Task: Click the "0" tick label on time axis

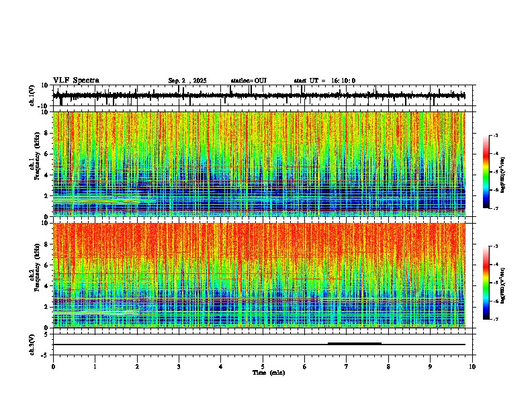Action: [x=53, y=367]
